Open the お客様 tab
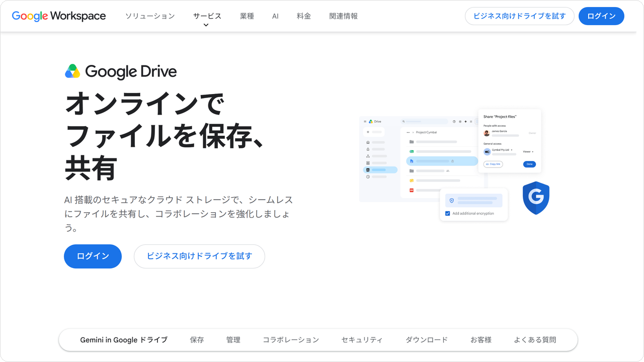The width and height of the screenshot is (644, 362). (481, 340)
